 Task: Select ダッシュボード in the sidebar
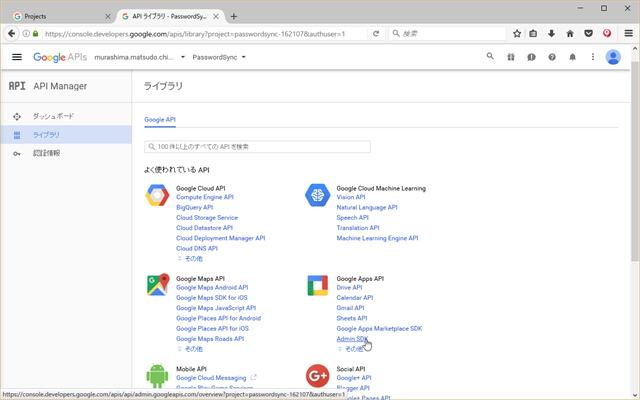click(x=66, y=116)
